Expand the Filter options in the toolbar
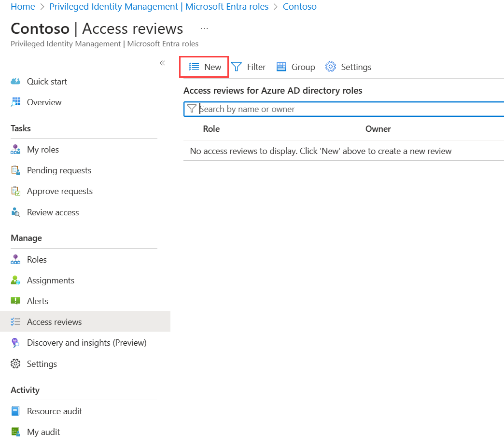This screenshot has height=448, width=504. [x=248, y=67]
